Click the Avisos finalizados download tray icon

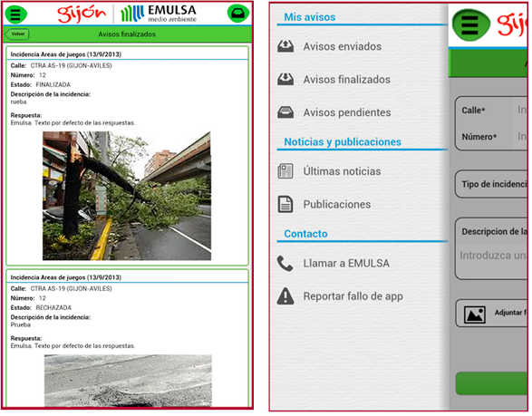coord(285,79)
